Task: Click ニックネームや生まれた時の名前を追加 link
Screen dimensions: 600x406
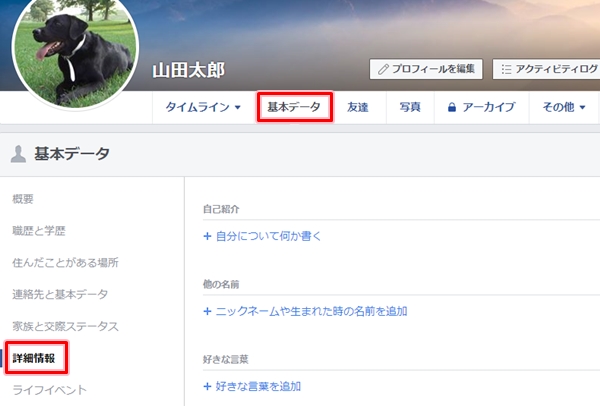Action: (311, 311)
